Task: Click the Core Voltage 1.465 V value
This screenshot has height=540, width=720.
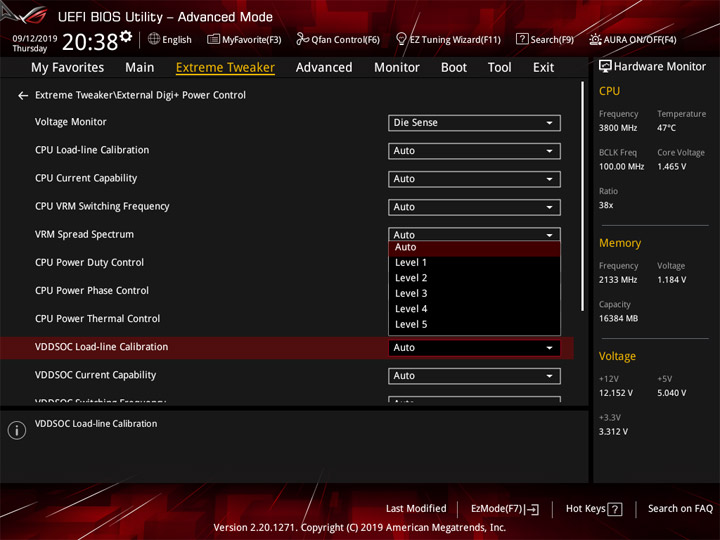Action: coord(671,167)
